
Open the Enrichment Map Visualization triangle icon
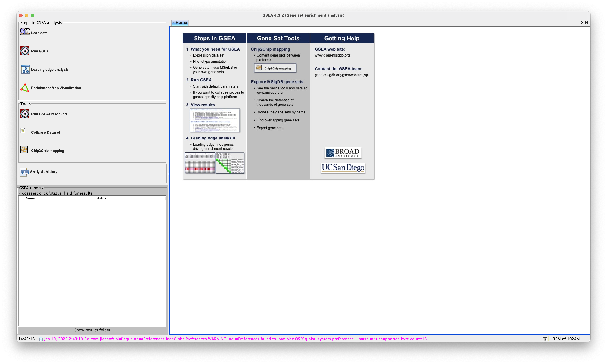click(x=25, y=88)
